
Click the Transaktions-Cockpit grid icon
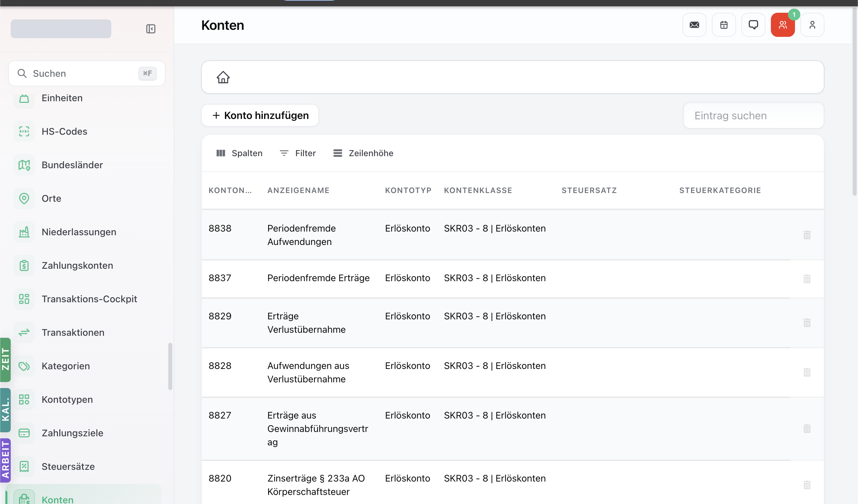tap(24, 299)
